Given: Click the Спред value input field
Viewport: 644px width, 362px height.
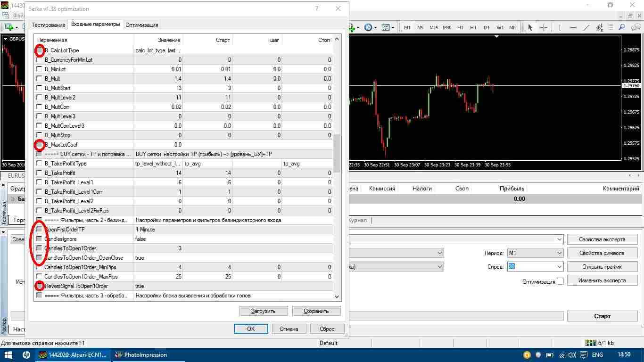Looking at the screenshot, I should pyautogui.click(x=531, y=267).
